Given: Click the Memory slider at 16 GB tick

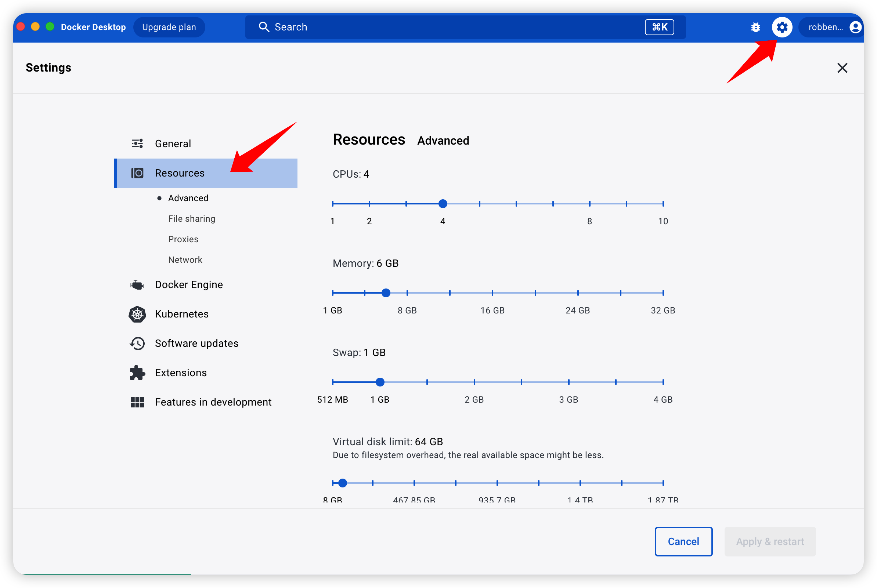Looking at the screenshot, I should 492,293.
